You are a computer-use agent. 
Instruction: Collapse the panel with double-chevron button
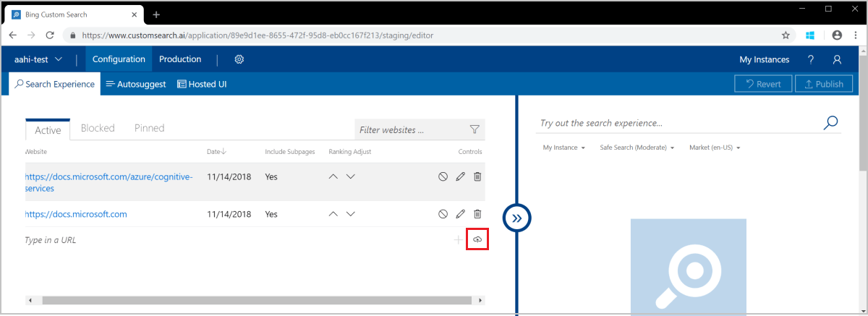[516, 217]
